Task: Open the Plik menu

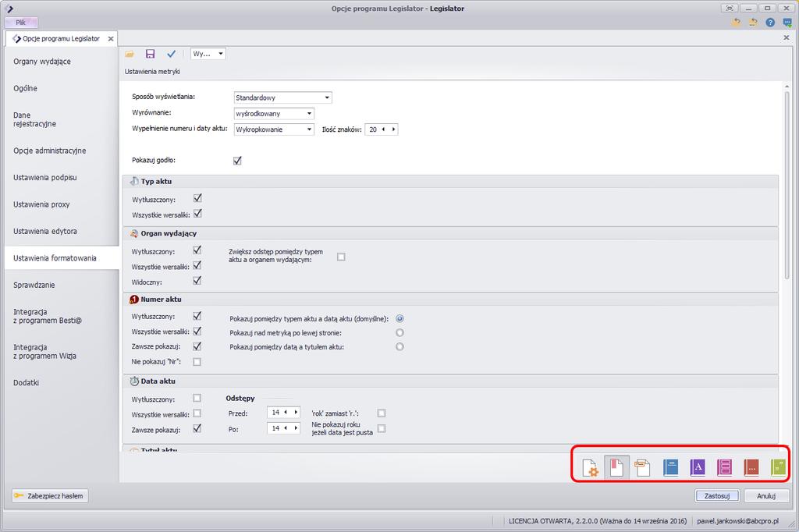Action: coord(21,23)
